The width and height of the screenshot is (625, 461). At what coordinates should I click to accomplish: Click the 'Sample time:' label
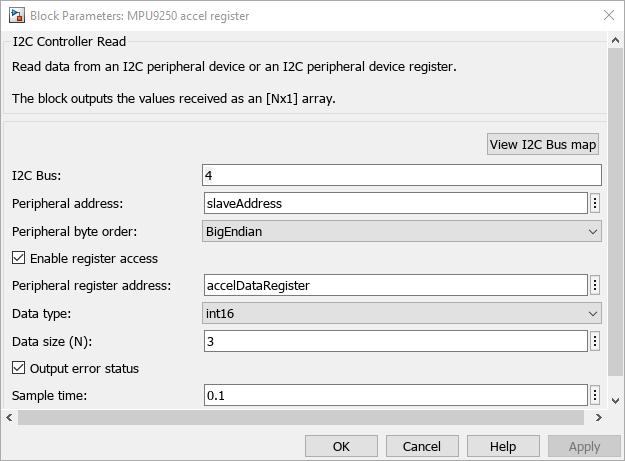point(49,395)
